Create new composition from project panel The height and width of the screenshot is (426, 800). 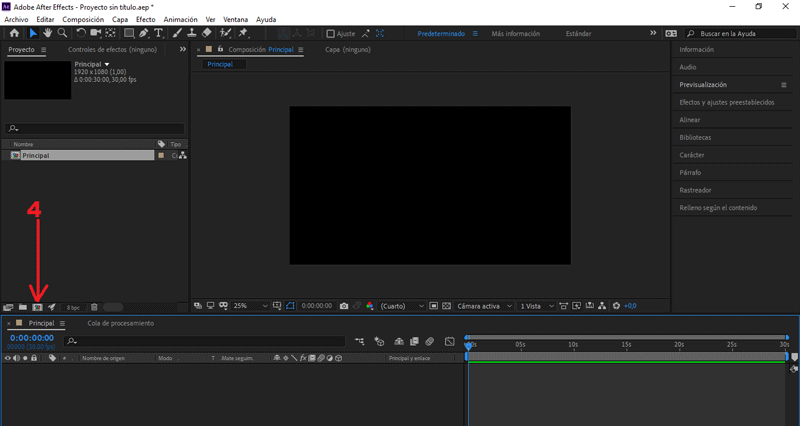pos(37,307)
